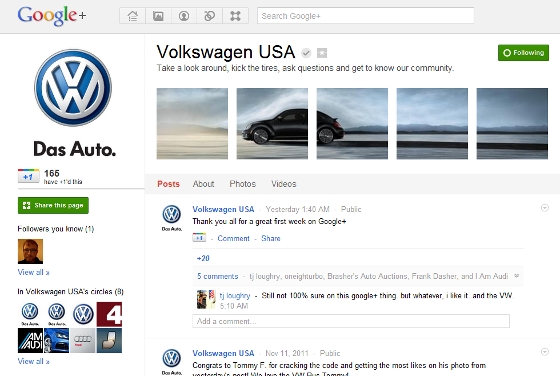Click the +1 button above Share this page
This screenshot has height=376, width=560.
click(x=29, y=176)
